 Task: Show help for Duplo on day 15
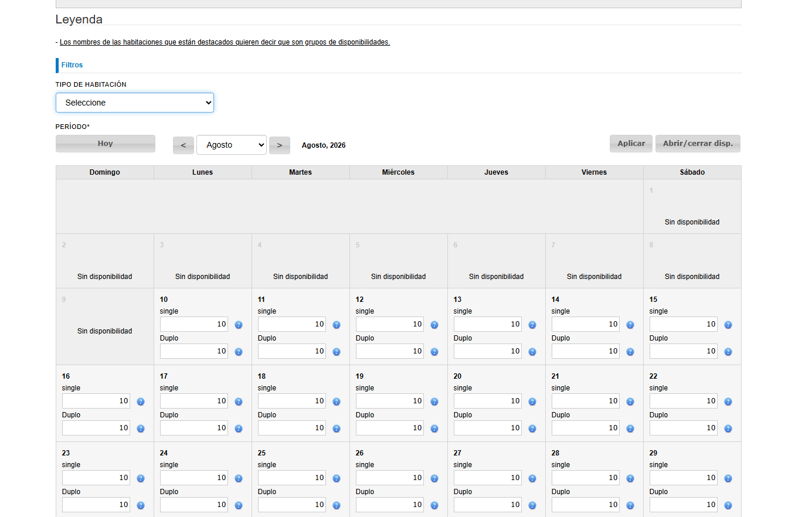click(x=728, y=352)
